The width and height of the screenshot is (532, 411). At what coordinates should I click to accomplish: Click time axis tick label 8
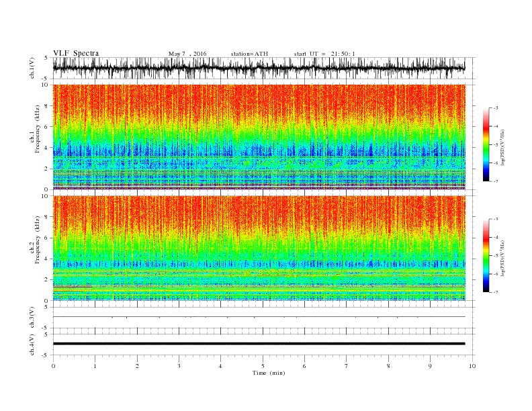coord(388,366)
